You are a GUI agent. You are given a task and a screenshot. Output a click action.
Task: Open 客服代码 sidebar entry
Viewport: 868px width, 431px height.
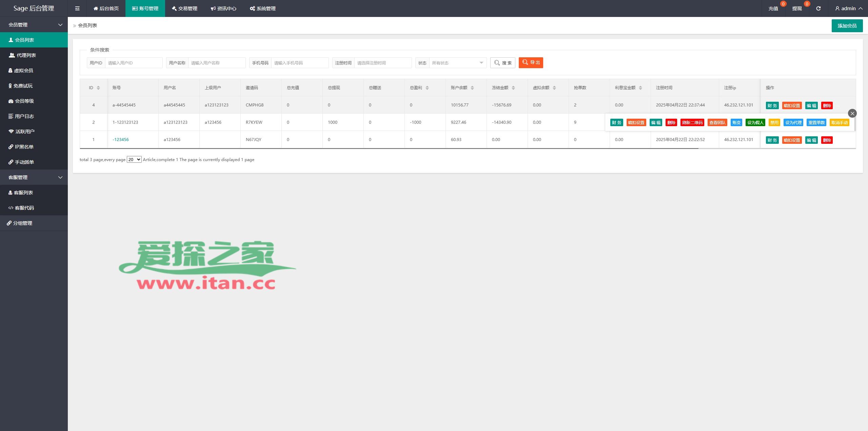pyautogui.click(x=24, y=208)
